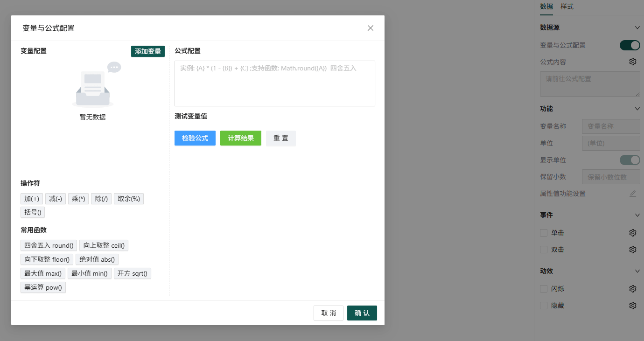Click the 添加变量 button

(147, 51)
